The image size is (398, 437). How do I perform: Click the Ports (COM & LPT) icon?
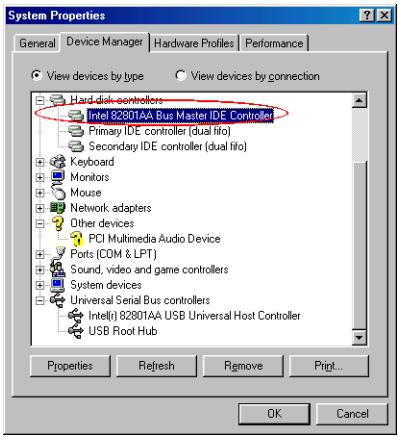pyautogui.click(x=58, y=254)
